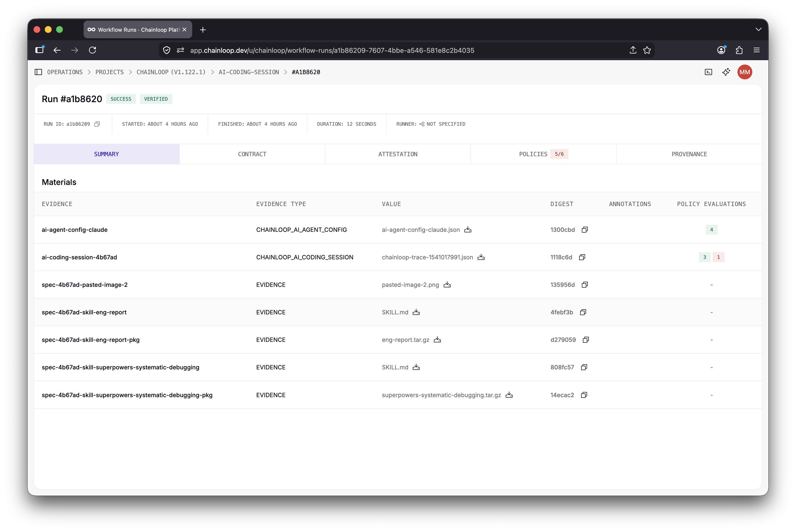
Task: Open policy evaluations badge 4 for ai-agent-config-claude
Action: click(x=711, y=230)
